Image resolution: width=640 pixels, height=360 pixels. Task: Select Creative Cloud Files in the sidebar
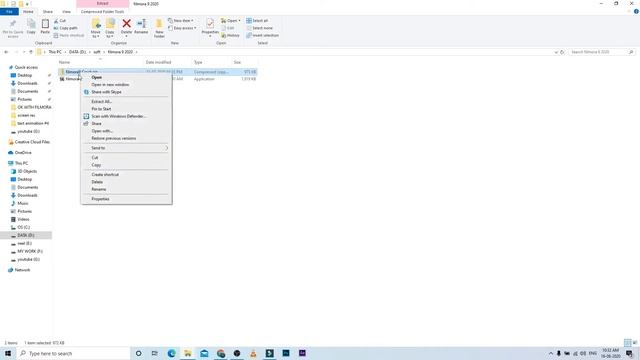32,142
